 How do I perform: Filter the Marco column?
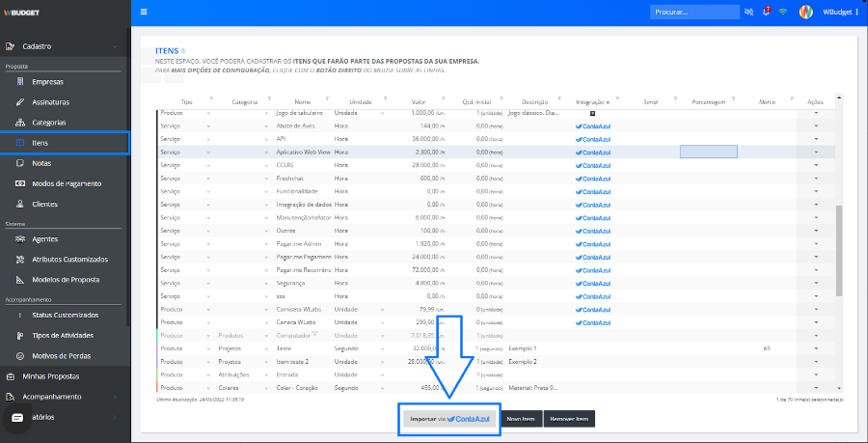click(x=792, y=98)
